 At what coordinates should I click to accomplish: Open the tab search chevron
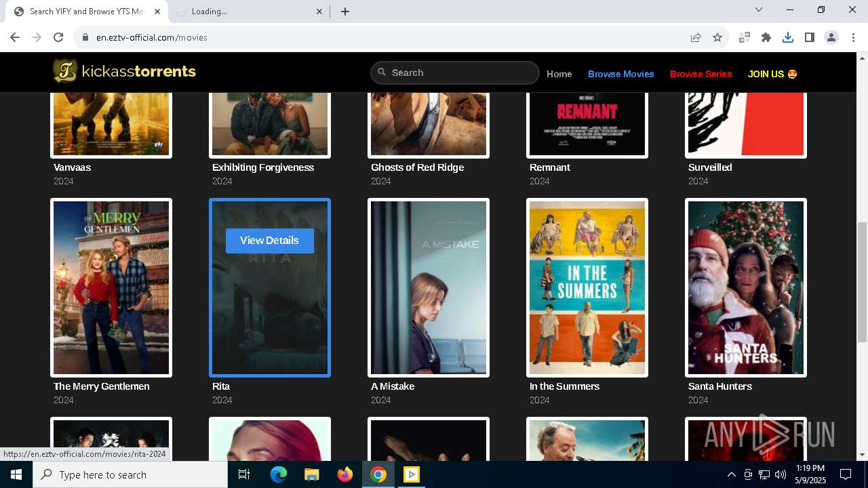click(x=759, y=10)
